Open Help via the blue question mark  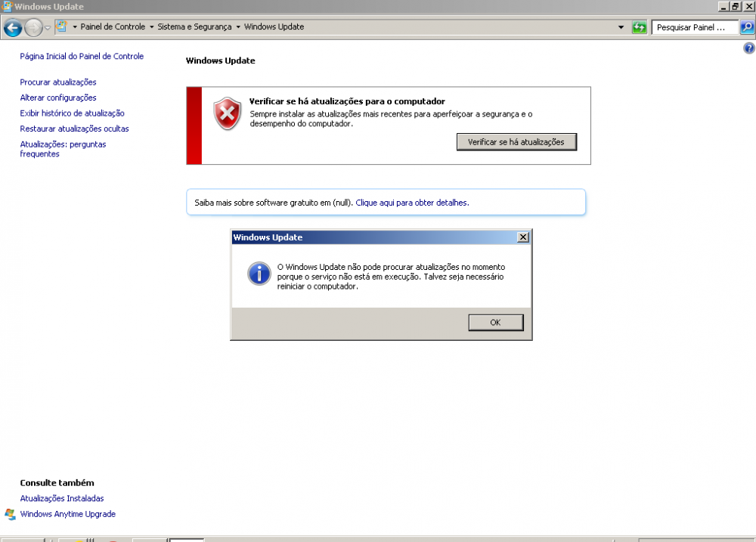(x=749, y=48)
